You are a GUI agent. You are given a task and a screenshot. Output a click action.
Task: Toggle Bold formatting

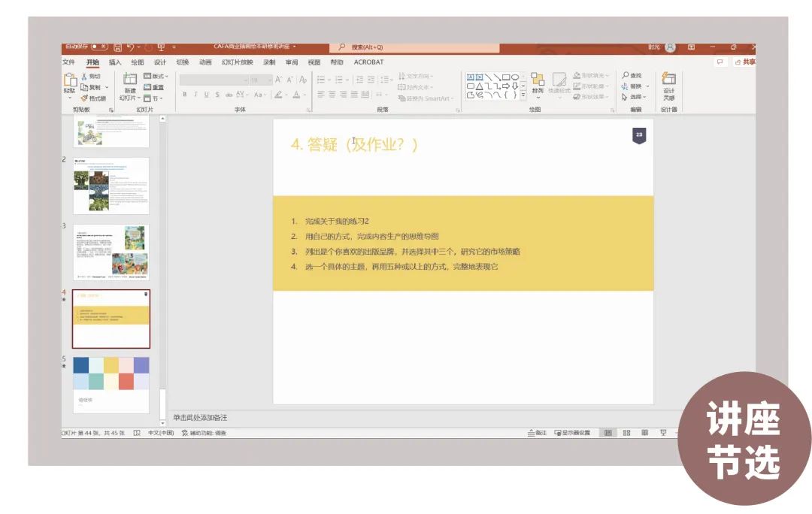tap(185, 95)
